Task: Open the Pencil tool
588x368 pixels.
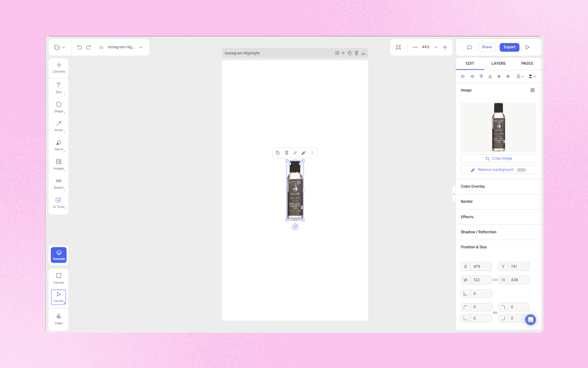Action: (58, 145)
